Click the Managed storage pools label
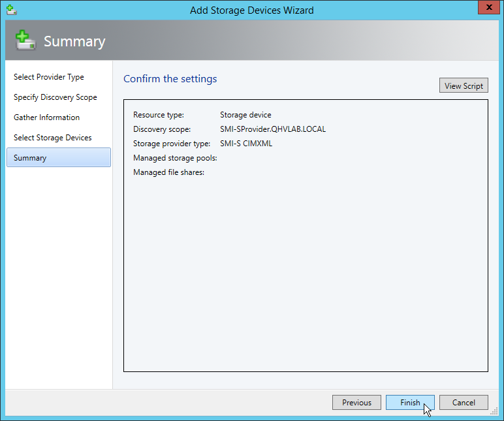504x421 pixels. (175, 158)
